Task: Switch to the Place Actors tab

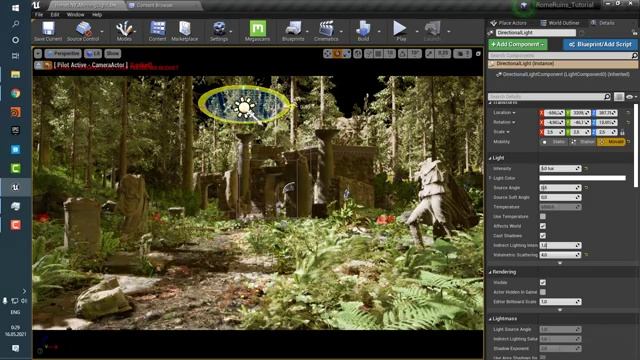Action: pyautogui.click(x=509, y=23)
